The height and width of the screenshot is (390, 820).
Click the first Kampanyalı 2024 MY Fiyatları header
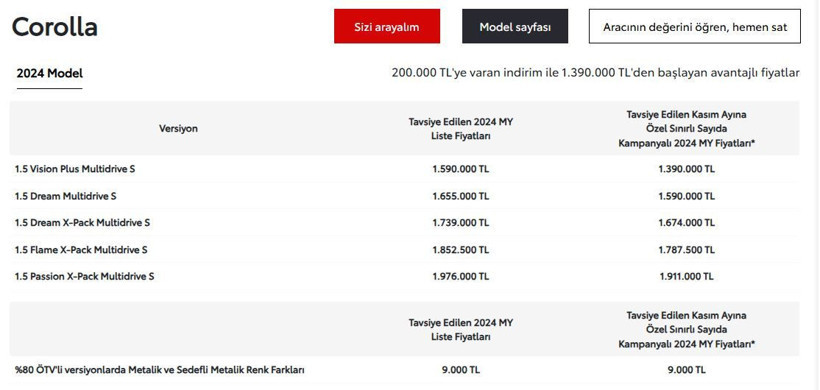(x=687, y=129)
